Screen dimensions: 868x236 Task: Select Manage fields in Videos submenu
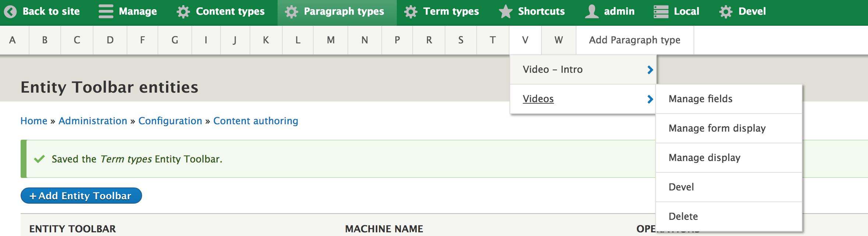click(x=729, y=99)
